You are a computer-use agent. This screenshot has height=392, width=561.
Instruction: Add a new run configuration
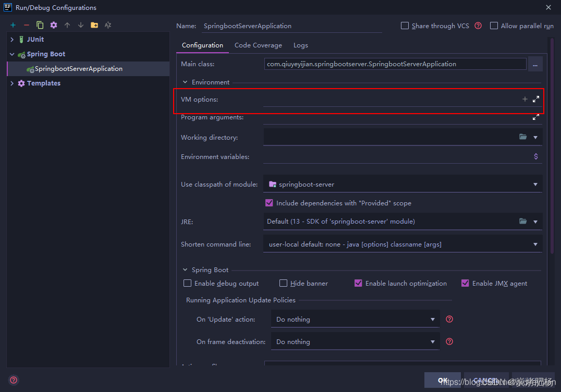[13, 24]
